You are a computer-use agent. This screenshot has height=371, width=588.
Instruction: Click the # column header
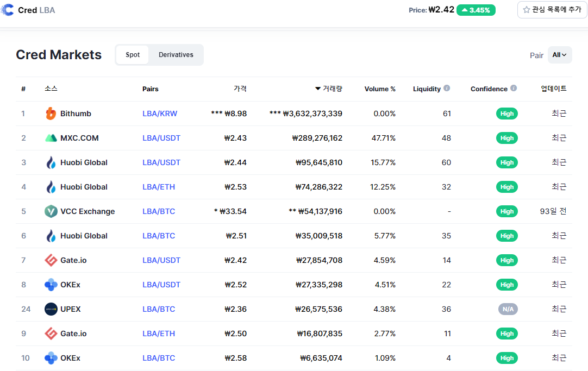point(23,89)
